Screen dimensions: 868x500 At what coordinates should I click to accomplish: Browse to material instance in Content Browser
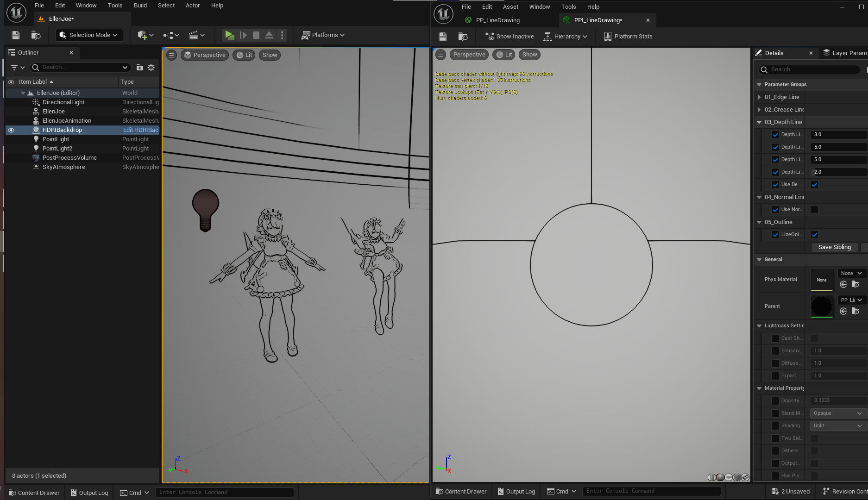click(x=463, y=37)
